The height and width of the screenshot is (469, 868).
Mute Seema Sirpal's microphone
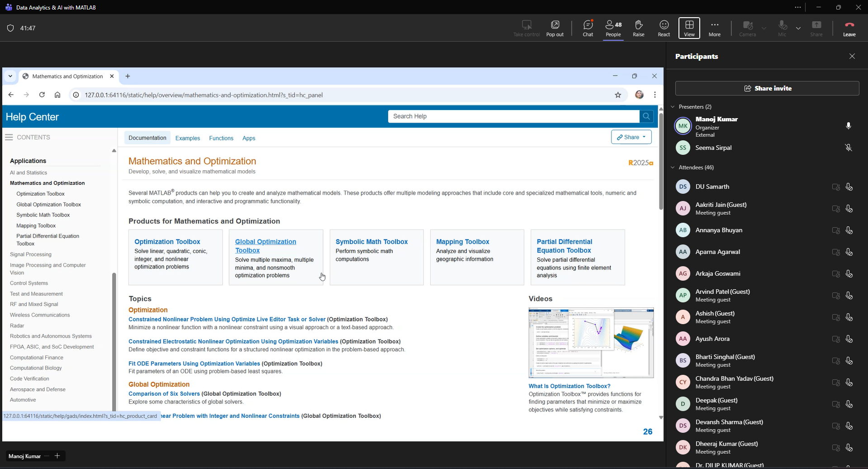(849, 147)
